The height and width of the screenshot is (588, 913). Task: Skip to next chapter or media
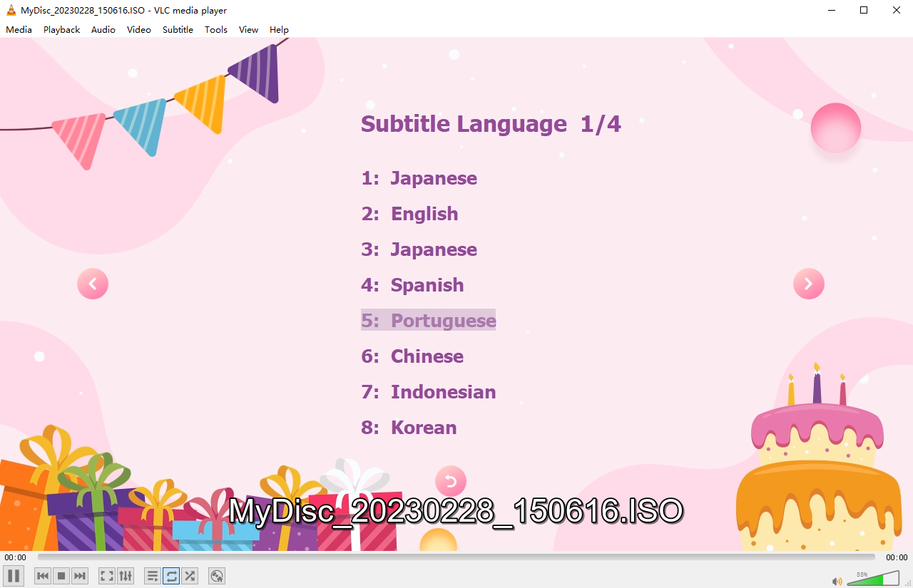[80, 576]
